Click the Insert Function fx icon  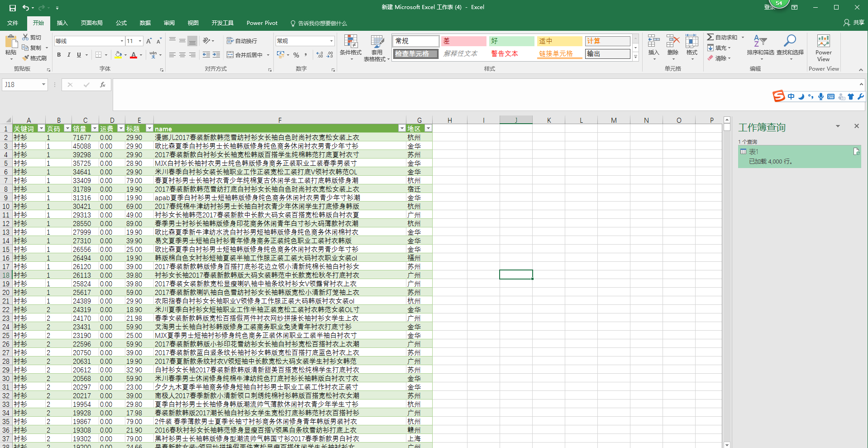tap(103, 85)
